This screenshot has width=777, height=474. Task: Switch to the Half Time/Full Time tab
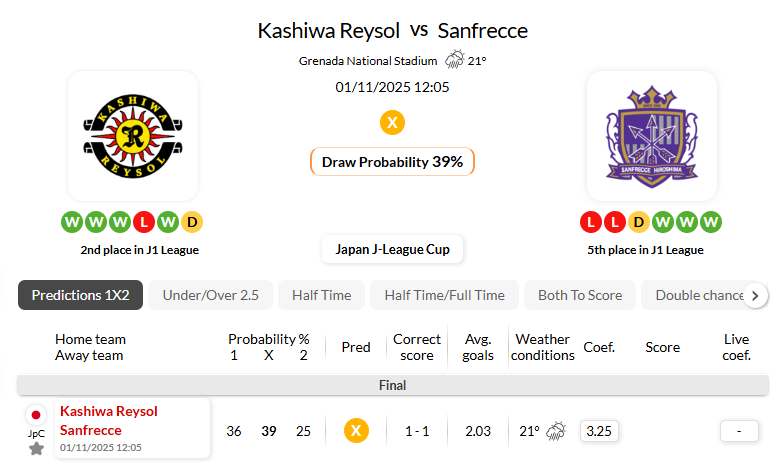[x=444, y=295]
